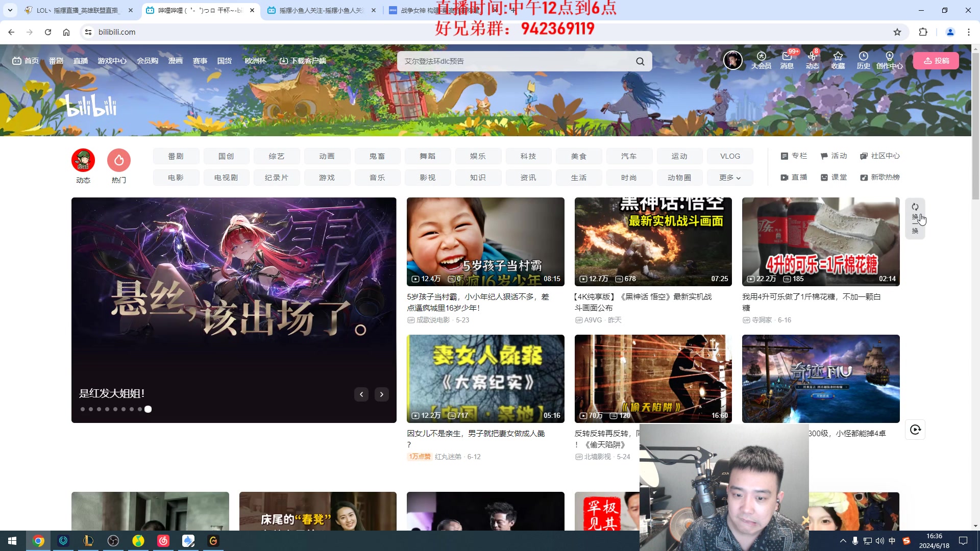Click the bilibili logo on banner

(x=91, y=106)
